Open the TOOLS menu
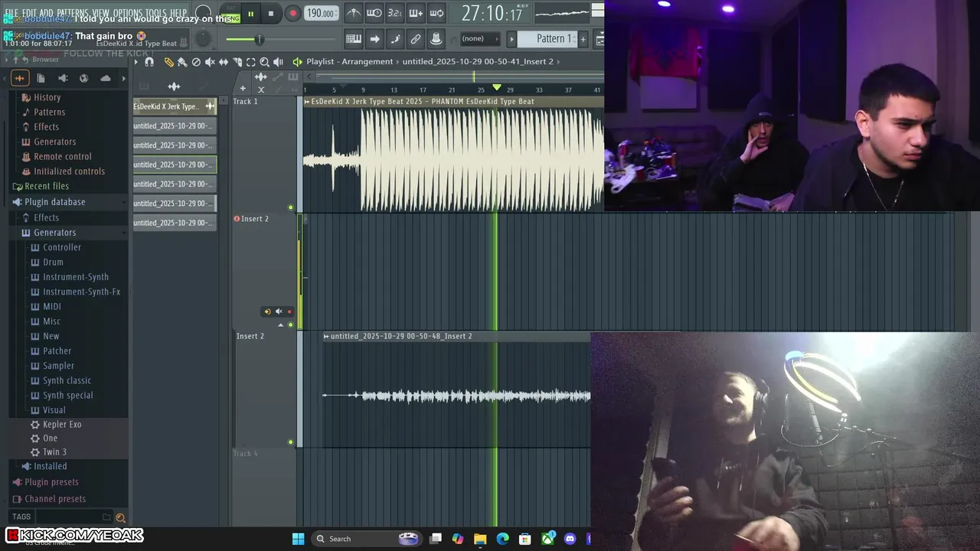 click(156, 14)
